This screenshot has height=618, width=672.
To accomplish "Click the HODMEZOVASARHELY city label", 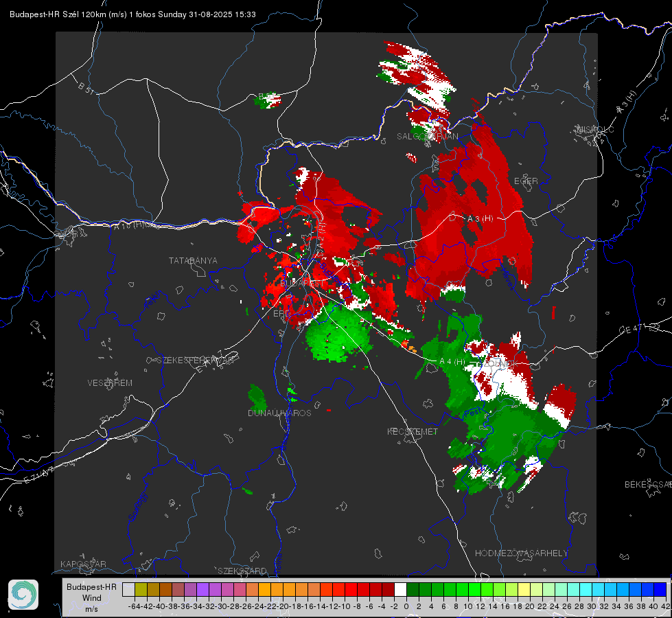I will click(x=521, y=553).
